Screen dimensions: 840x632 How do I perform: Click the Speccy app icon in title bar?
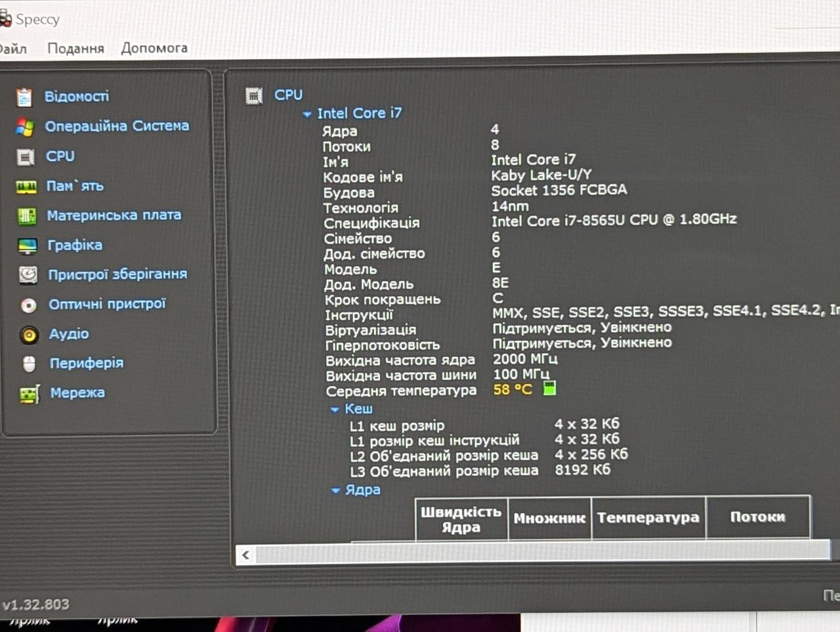point(5,18)
